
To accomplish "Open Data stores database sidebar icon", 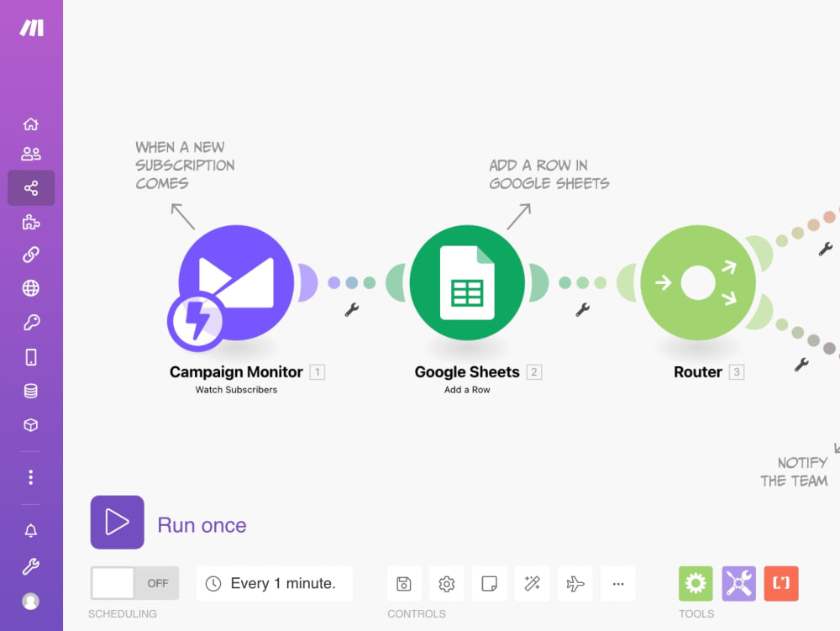I will (x=31, y=391).
